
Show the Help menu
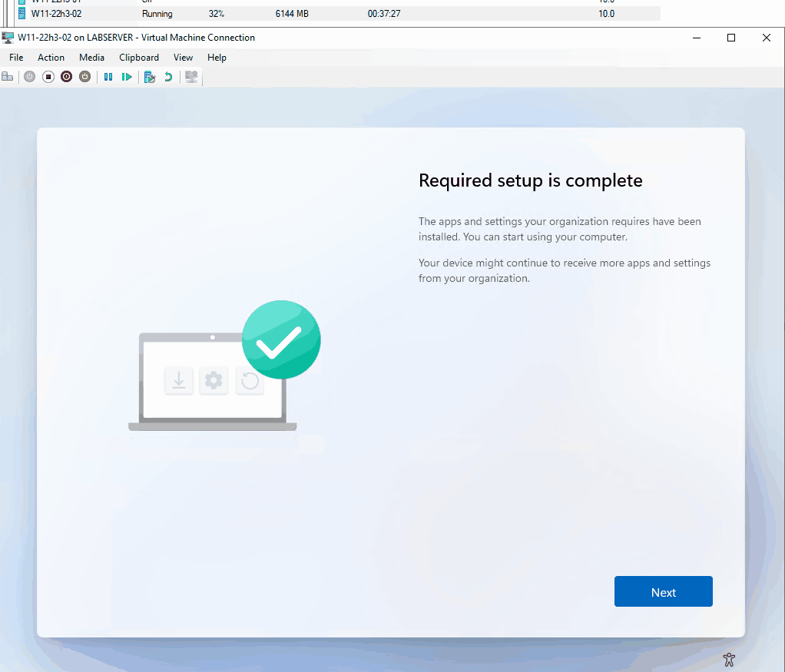pyautogui.click(x=217, y=58)
